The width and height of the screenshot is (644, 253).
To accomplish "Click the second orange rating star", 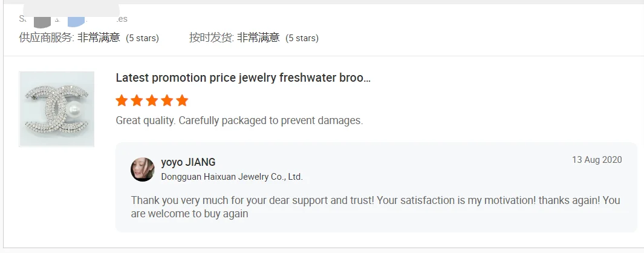I will click(x=137, y=100).
